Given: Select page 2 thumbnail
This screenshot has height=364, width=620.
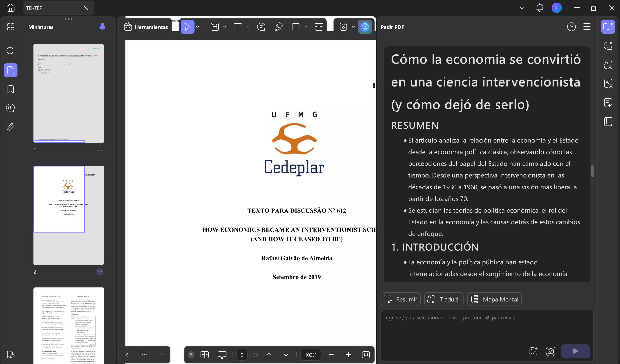Looking at the screenshot, I should tap(69, 215).
